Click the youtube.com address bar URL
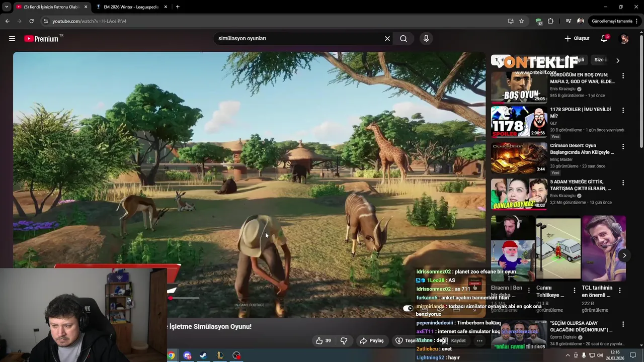Image resolution: width=644 pixels, height=362 pixels. point(90,21)
